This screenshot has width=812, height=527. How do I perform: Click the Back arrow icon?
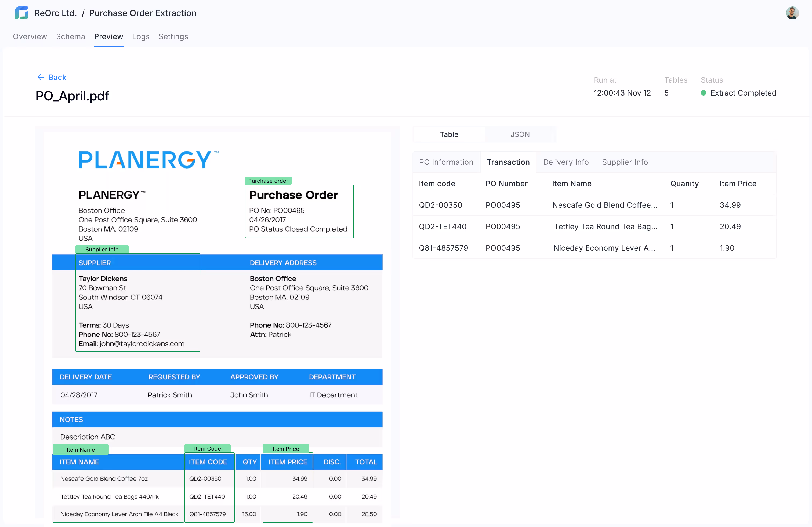click(x=41, y=77)
